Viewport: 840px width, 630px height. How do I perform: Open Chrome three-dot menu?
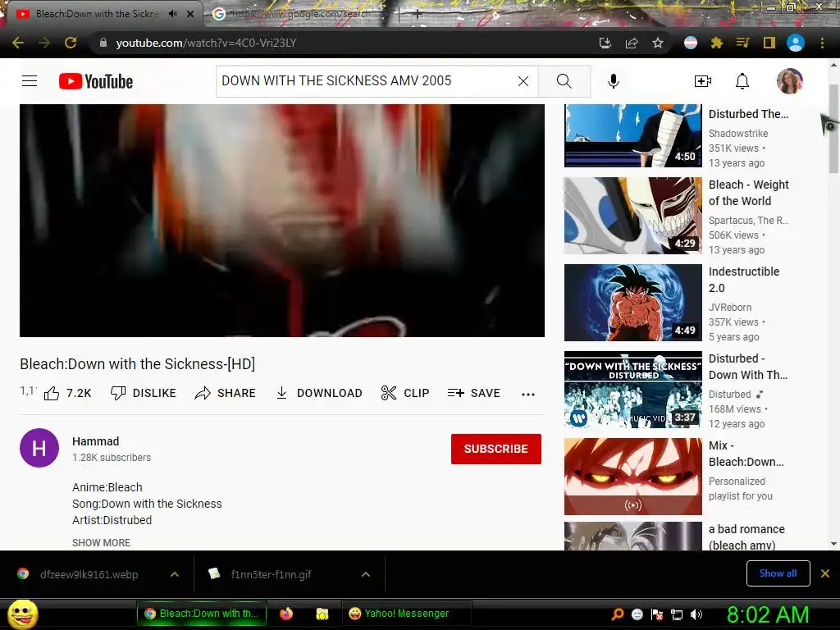click(822, 43)
